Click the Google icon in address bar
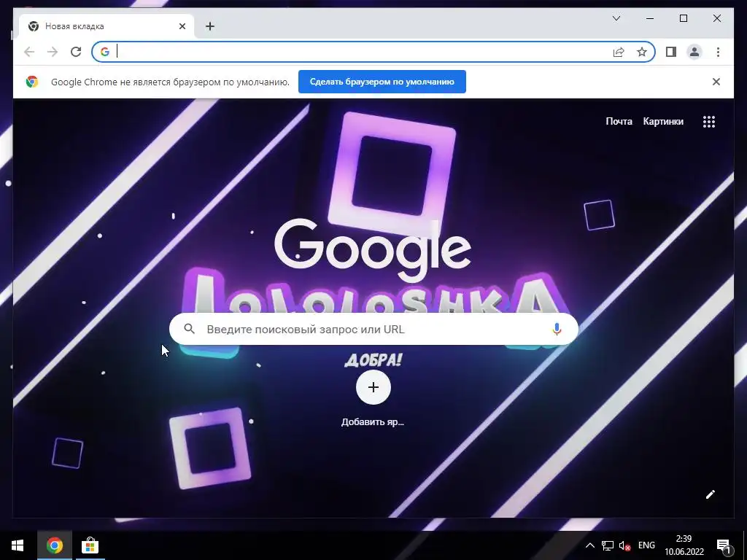 tap(105, 52)
